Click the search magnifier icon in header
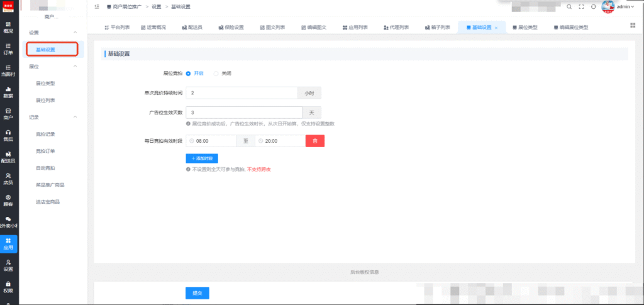 click(x=569, y=6)
